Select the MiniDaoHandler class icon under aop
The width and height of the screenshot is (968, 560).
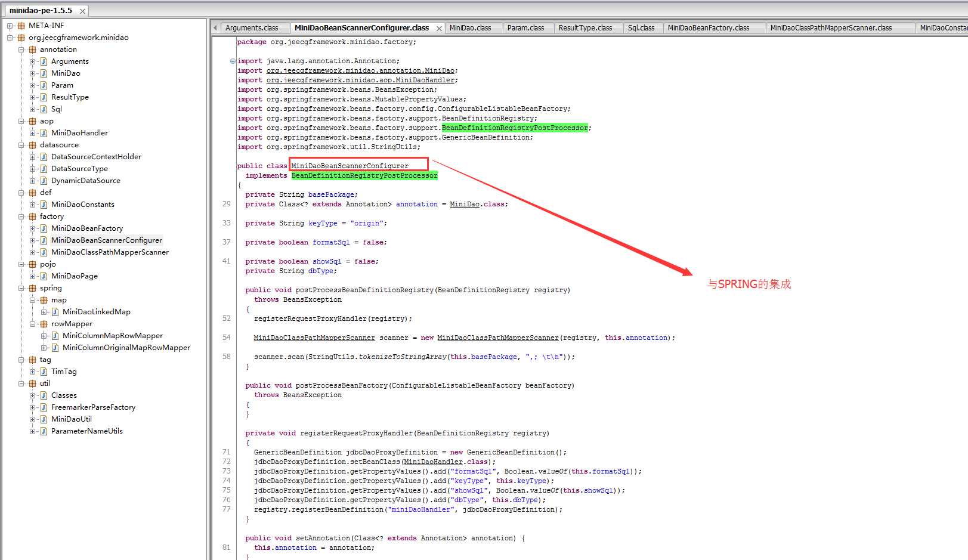[x=44, y=133]
